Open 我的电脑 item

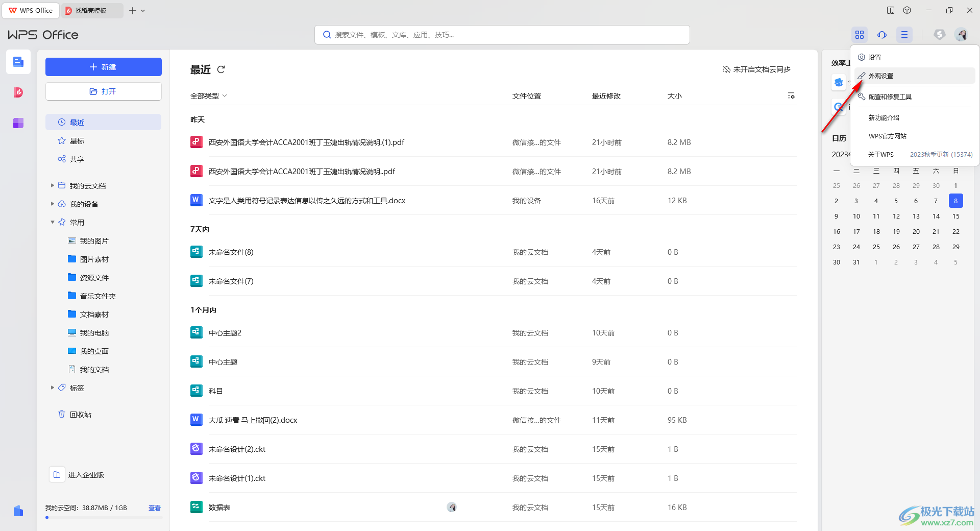click(x=88, y=333)
